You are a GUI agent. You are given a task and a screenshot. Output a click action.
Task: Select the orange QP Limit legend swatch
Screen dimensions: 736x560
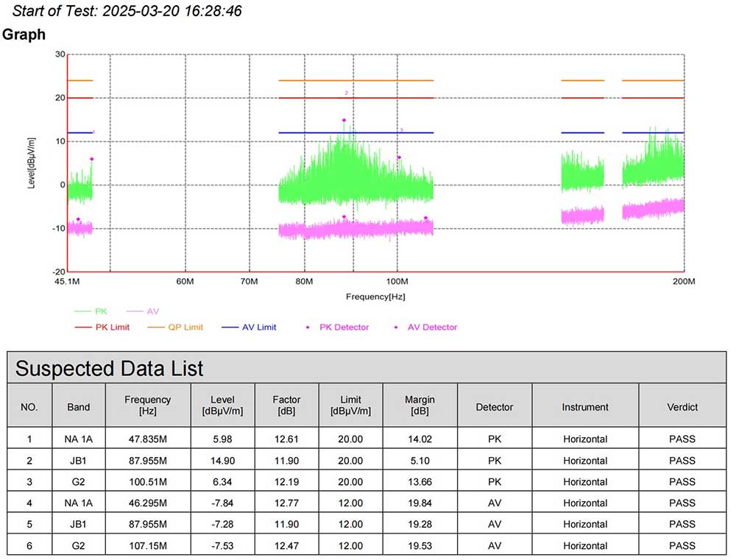click(175, 327)
